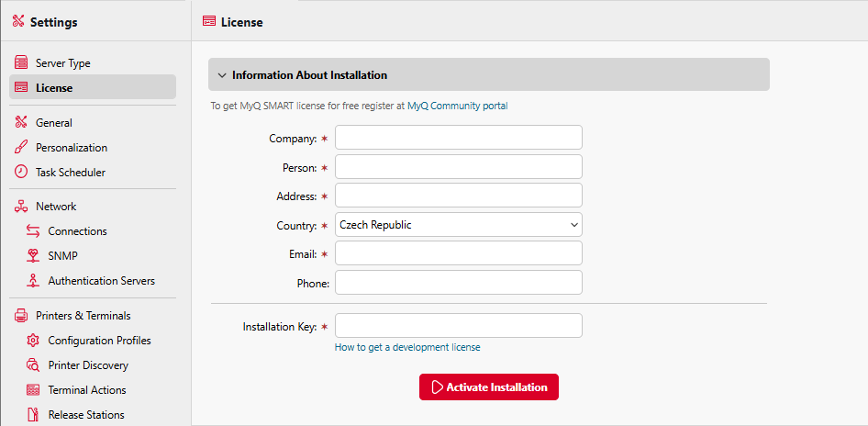Open the MyQ Community portal link
This screenshot has width=868, height=426.
[457, 106]
